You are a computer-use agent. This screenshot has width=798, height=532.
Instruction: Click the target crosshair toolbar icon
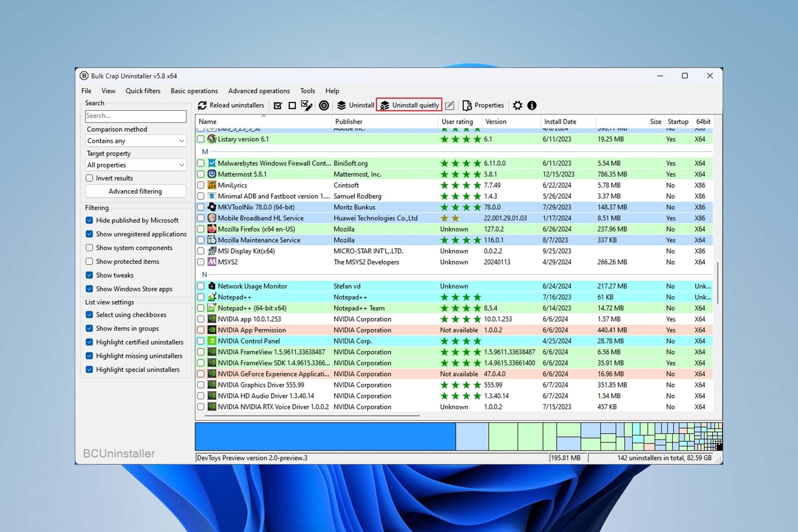pos(324,106)
